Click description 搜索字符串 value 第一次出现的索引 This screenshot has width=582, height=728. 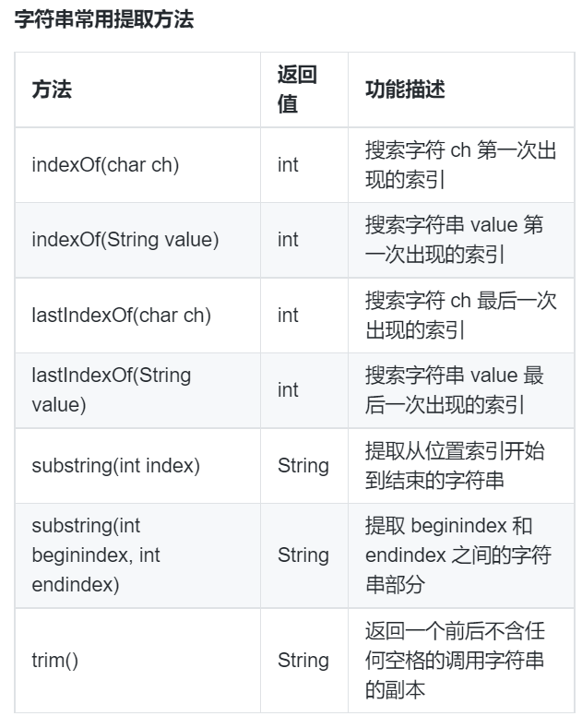[454, 240]
